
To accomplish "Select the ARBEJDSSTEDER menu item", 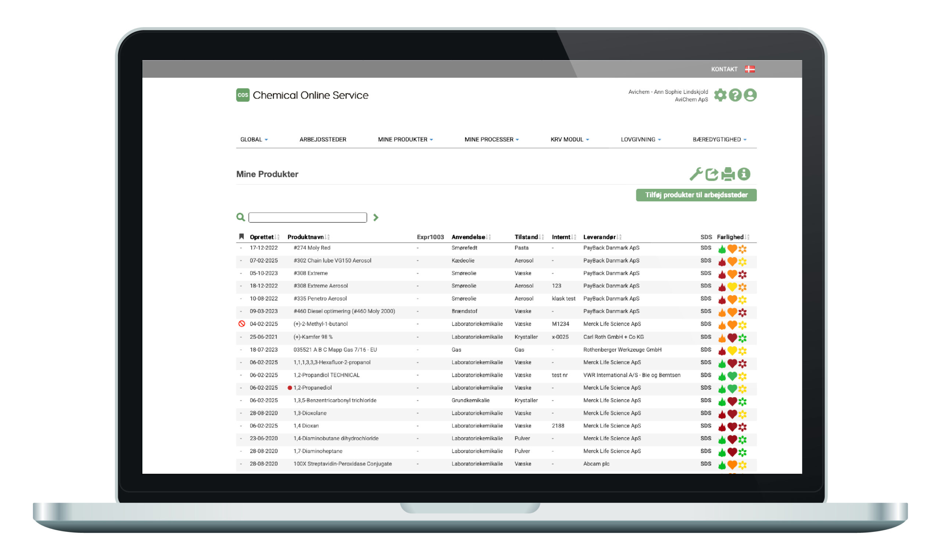I will (323, 140).
